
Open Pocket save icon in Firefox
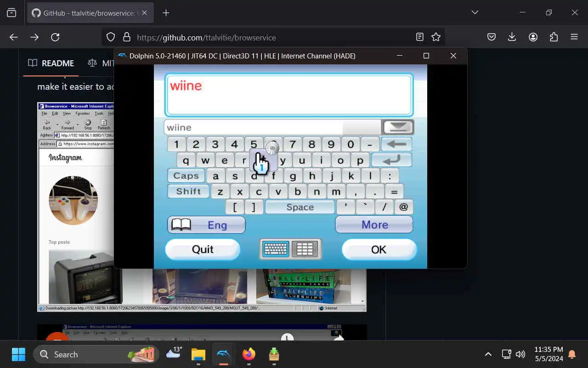click(492, 37)
